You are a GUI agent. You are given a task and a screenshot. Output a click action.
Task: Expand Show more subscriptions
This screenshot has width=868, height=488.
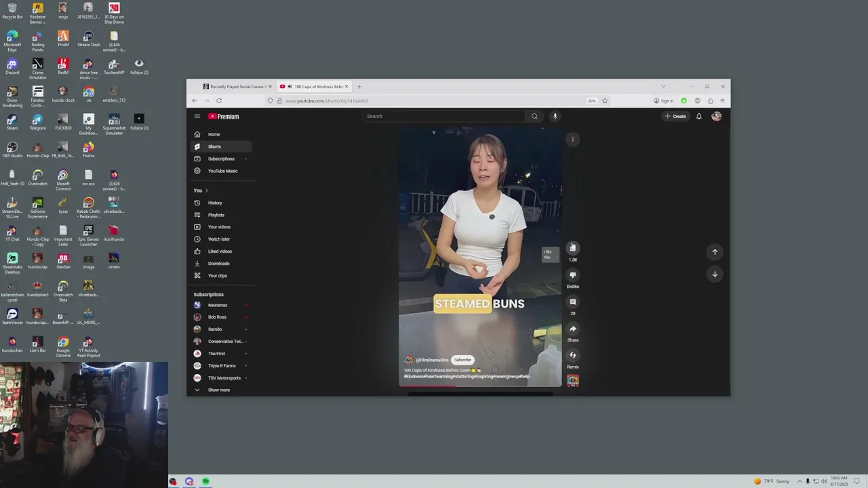pos(220,390)
